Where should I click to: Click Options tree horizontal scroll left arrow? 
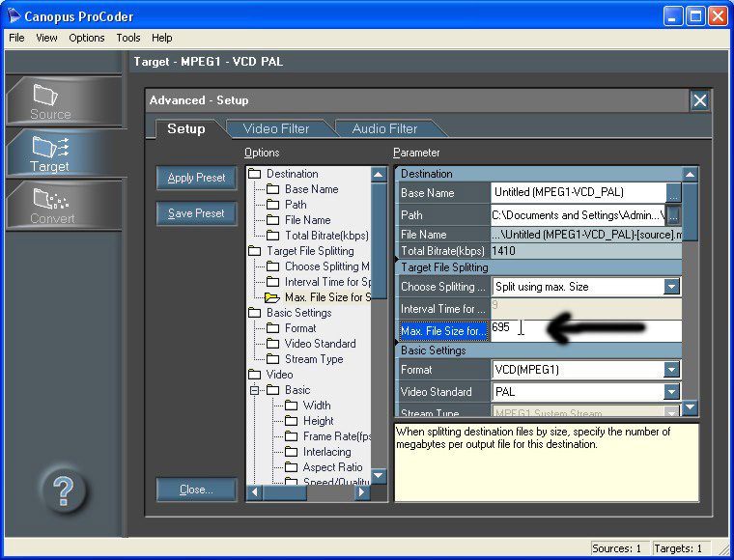254,492
